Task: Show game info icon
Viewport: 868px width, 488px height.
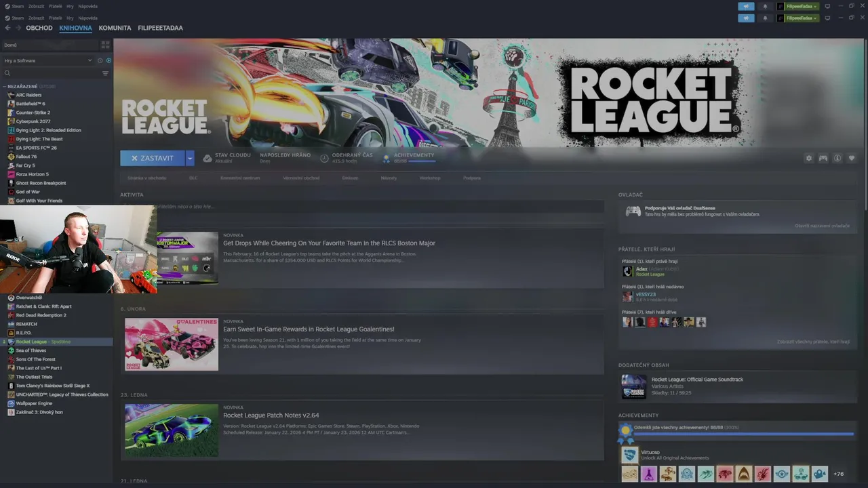Action: tap(837, 158)
